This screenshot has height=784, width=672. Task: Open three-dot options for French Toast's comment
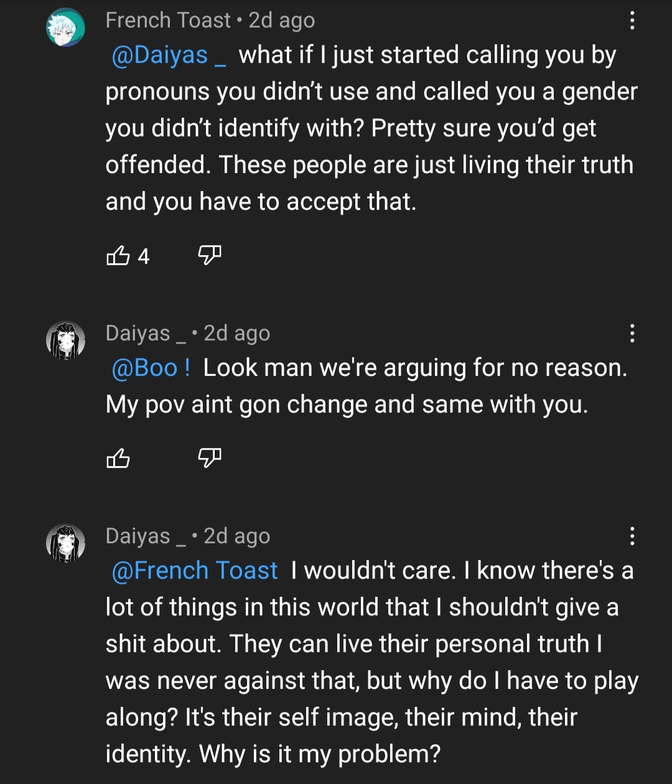point(632,21)
